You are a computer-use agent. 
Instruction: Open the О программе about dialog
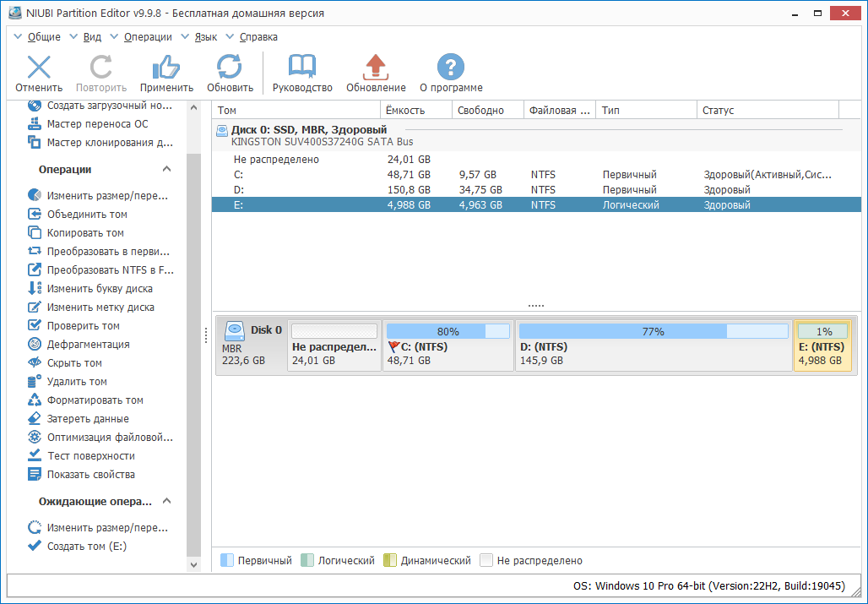pyautogui.click(x=451, y=73)
